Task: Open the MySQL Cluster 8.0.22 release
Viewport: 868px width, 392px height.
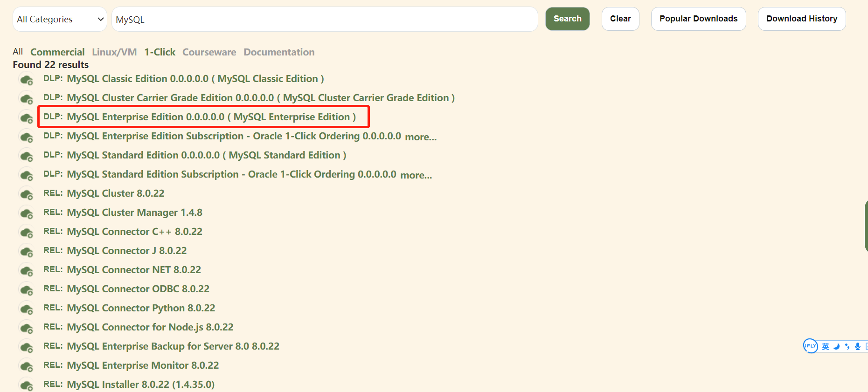Action: coord(116,193)
